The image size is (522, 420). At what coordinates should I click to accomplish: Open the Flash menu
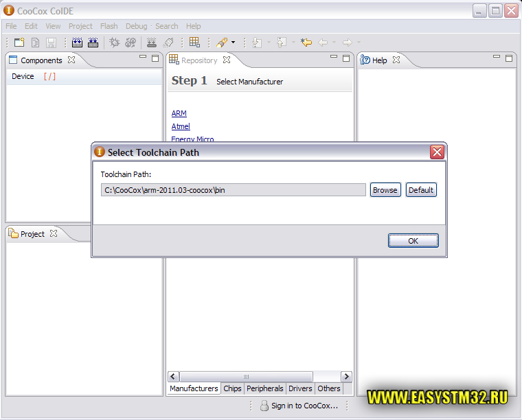pyautogui.click(x=109, y=26)
